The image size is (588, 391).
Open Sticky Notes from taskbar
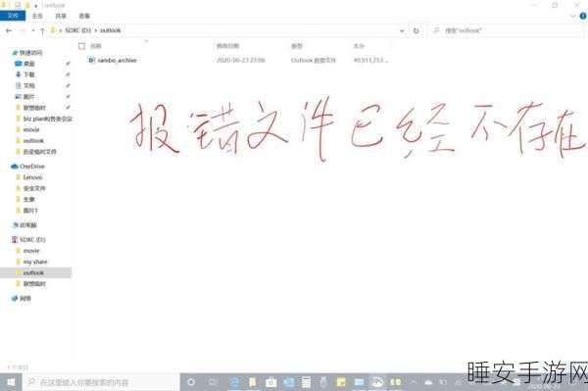point(341,382)
